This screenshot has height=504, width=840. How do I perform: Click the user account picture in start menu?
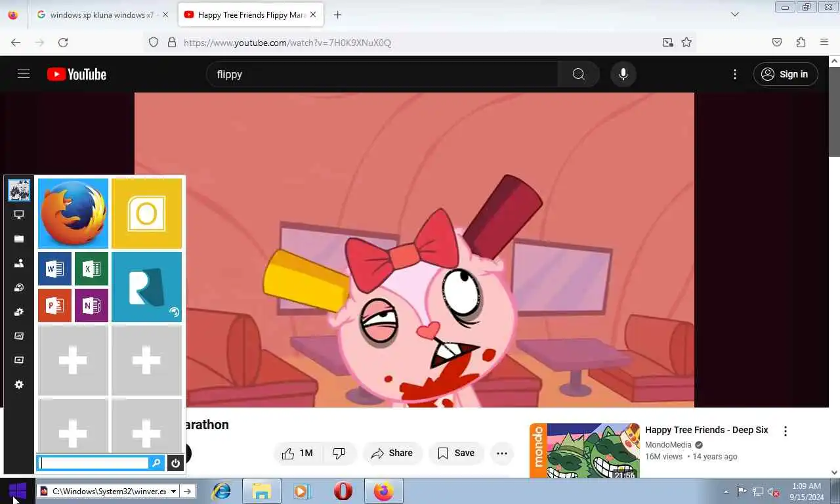pos(19,190)
